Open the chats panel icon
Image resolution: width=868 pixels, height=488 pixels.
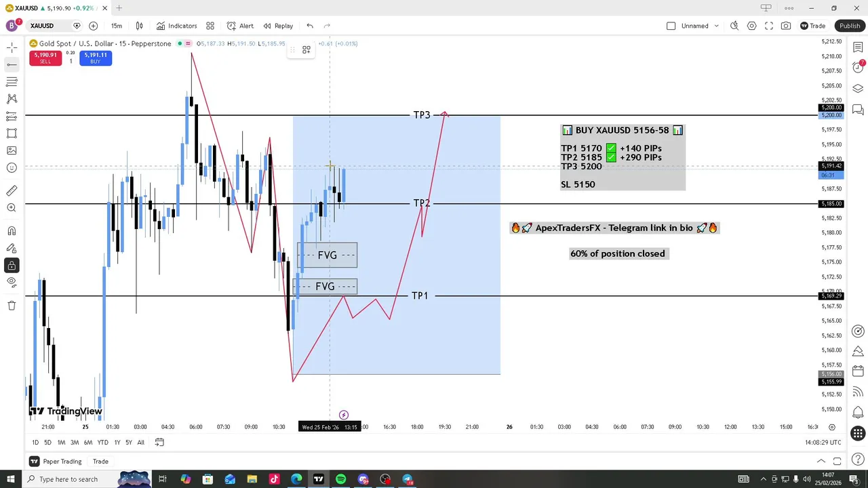(858, 109)
